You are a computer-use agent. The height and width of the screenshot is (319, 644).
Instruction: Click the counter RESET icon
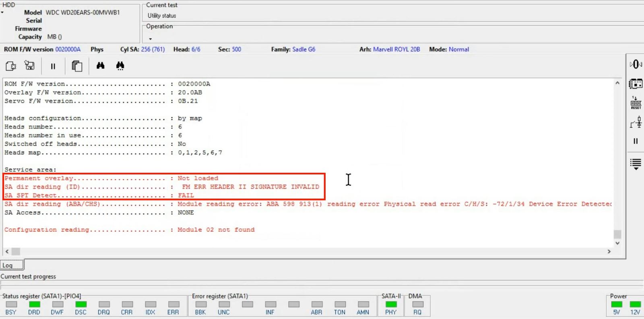tap(636, 103)
